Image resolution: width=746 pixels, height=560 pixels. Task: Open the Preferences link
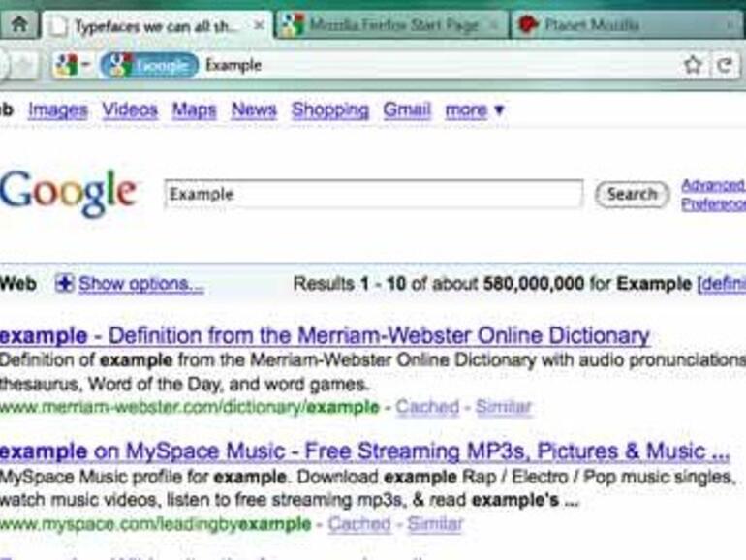[713, 204]
